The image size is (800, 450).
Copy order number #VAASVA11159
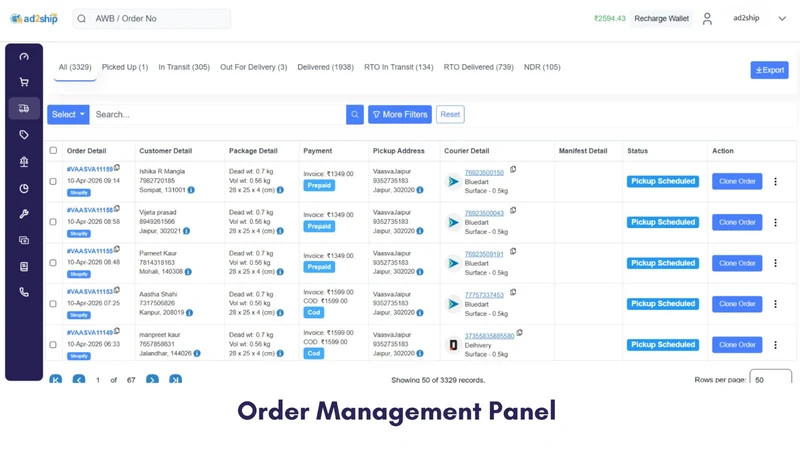(x=117, y=167)
